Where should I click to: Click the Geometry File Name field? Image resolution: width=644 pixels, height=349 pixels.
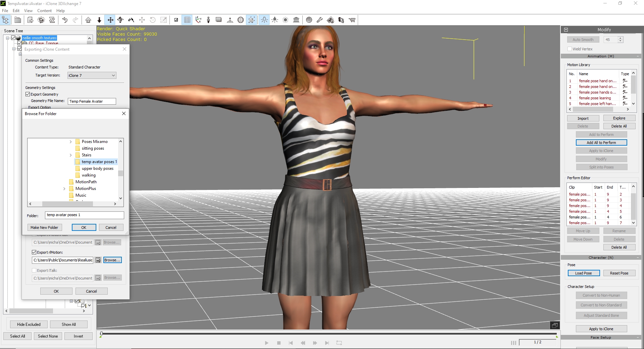[x=92, y=101]
